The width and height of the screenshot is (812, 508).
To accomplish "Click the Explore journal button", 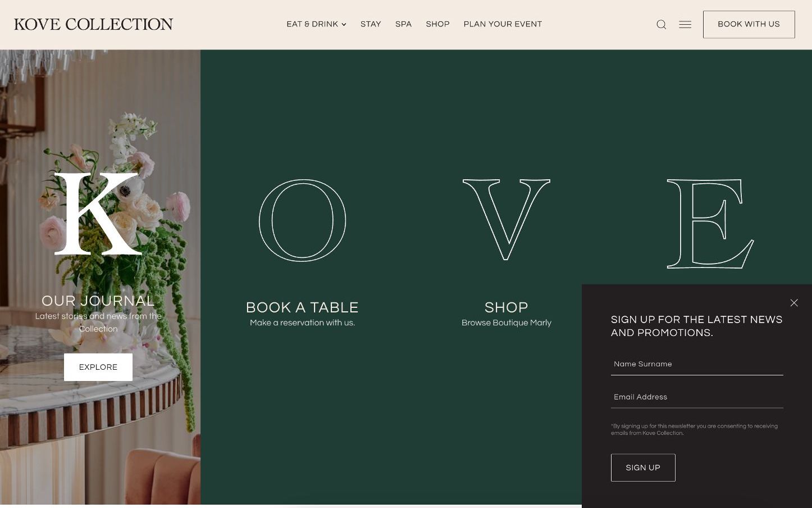I will point(98,367).
